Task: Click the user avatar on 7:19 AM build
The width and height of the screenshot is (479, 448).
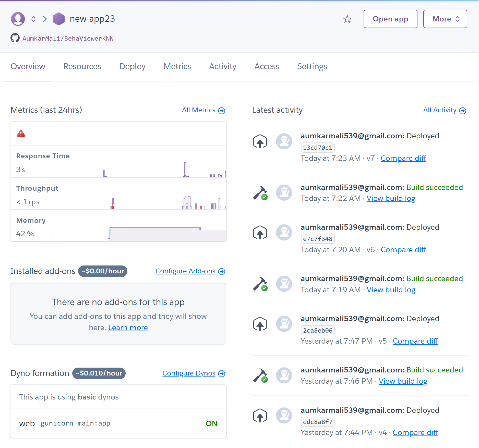Action: (284, 284)
